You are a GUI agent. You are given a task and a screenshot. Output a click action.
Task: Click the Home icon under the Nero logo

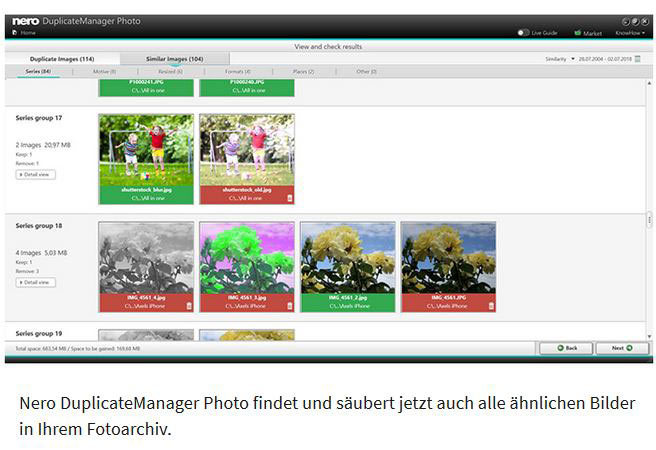[15, 32]
